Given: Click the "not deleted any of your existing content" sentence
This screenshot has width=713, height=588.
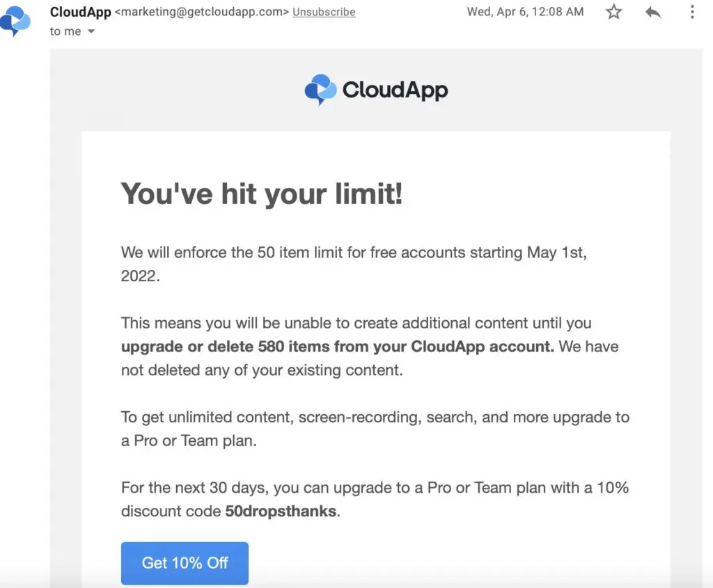Looking at the screenshot, I should [262, 370].
